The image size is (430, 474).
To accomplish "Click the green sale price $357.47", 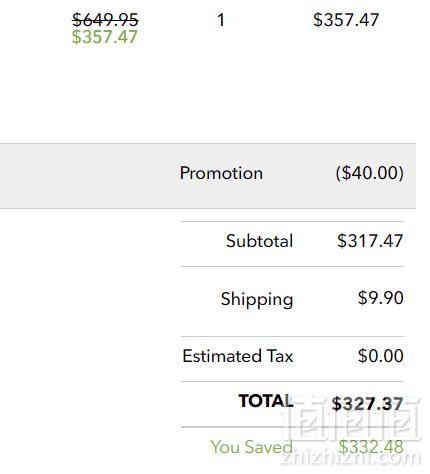I will (105, 37).
